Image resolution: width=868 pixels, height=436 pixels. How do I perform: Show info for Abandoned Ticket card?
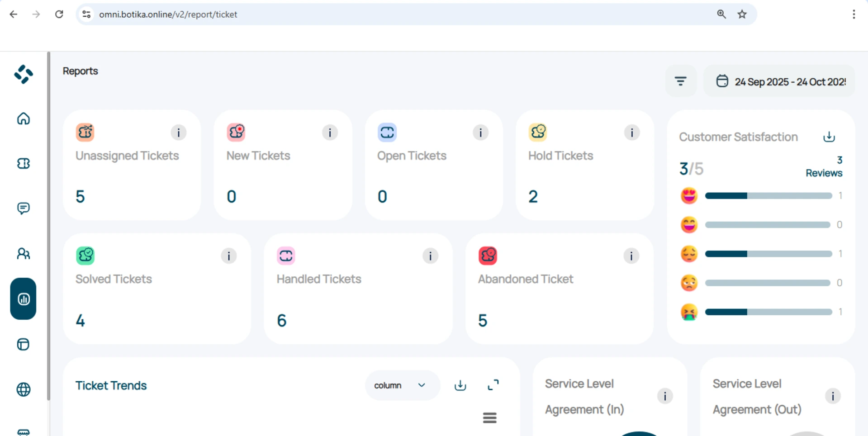tap(631, 256)
